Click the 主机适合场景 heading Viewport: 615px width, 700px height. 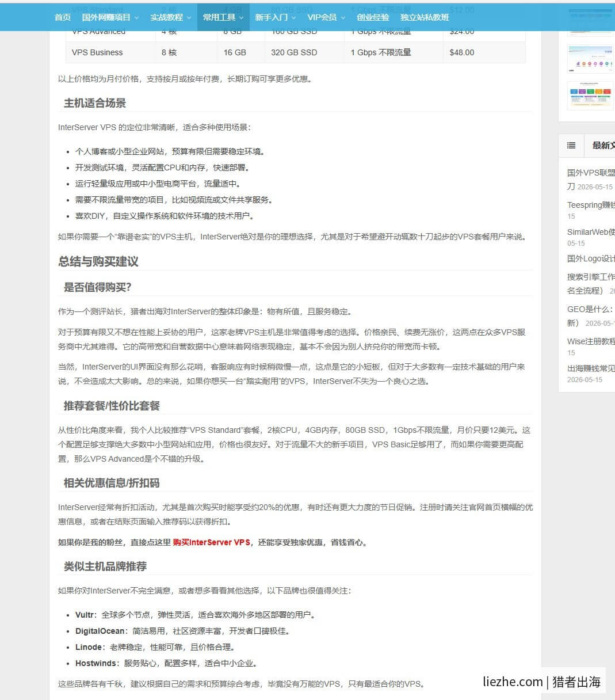coord(95,103)
